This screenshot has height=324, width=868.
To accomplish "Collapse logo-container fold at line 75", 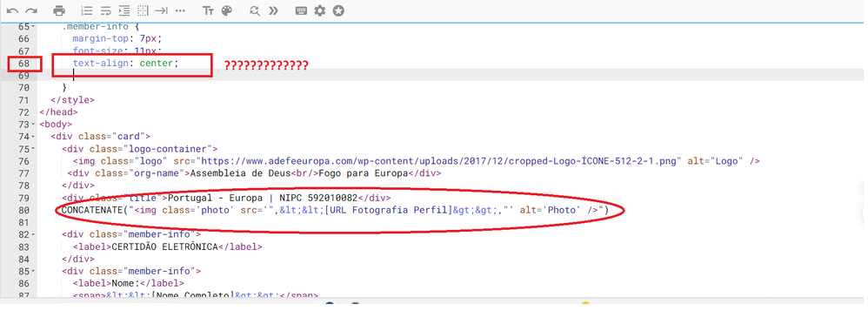I will [33, 149].
